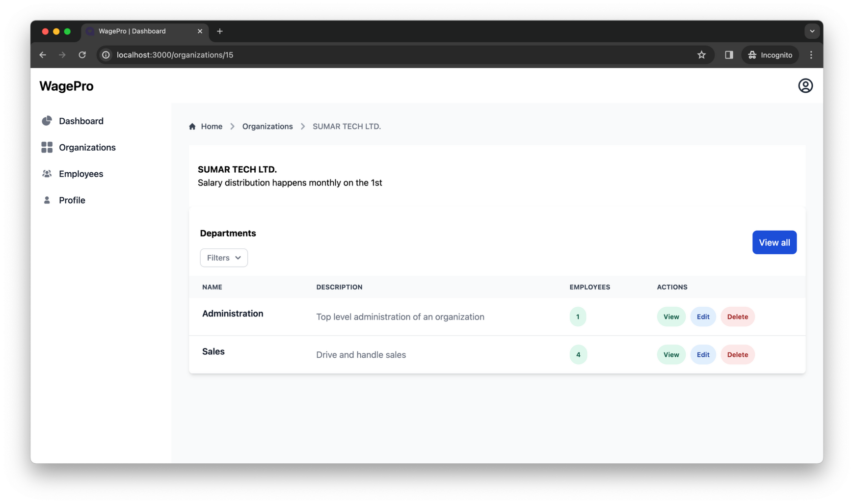The image size is (854, 504).
Task: Navigate to Organizations via breadcrumb
Action: click(267, 126)
